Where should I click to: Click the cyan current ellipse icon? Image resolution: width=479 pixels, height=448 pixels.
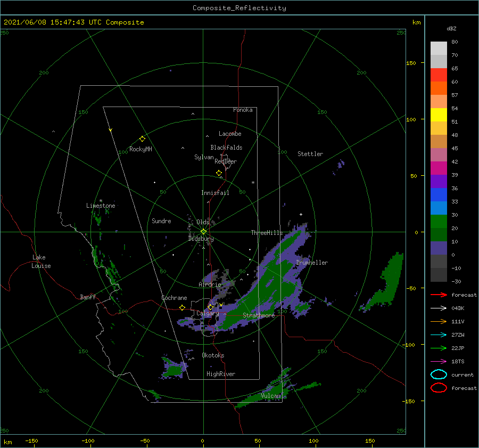[439, 374]
